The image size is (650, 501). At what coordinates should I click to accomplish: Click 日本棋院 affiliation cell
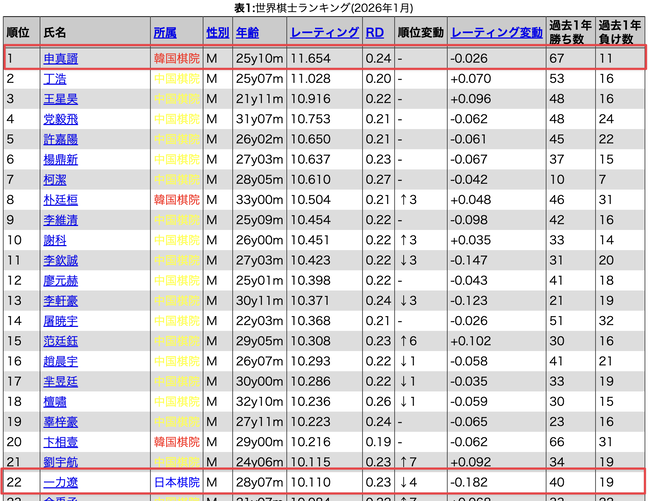tap(177, 482)
